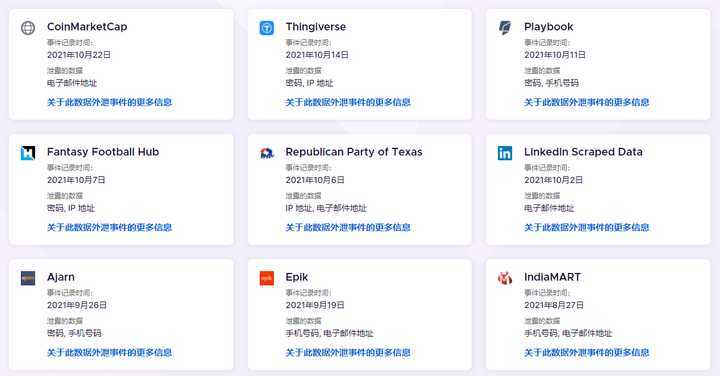Open more info link for Epik breach

[348, 352]
